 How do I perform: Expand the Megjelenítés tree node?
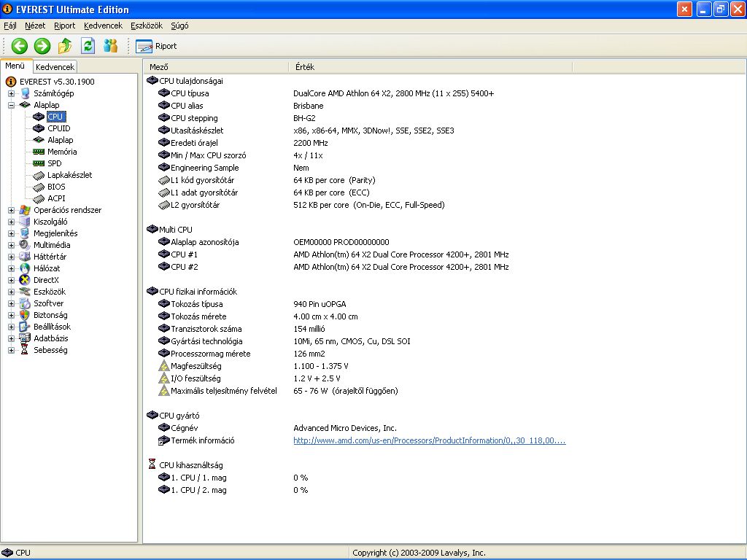tap(12, 233)
